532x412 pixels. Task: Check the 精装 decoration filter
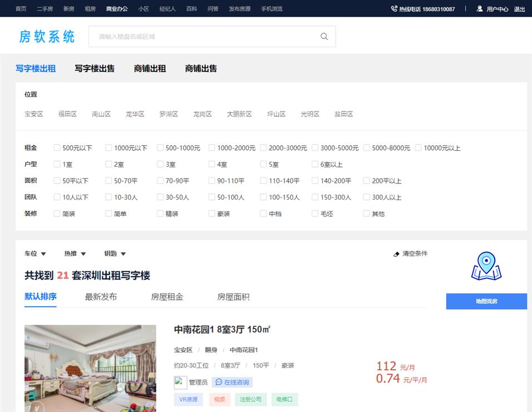[x=160, y=214]
